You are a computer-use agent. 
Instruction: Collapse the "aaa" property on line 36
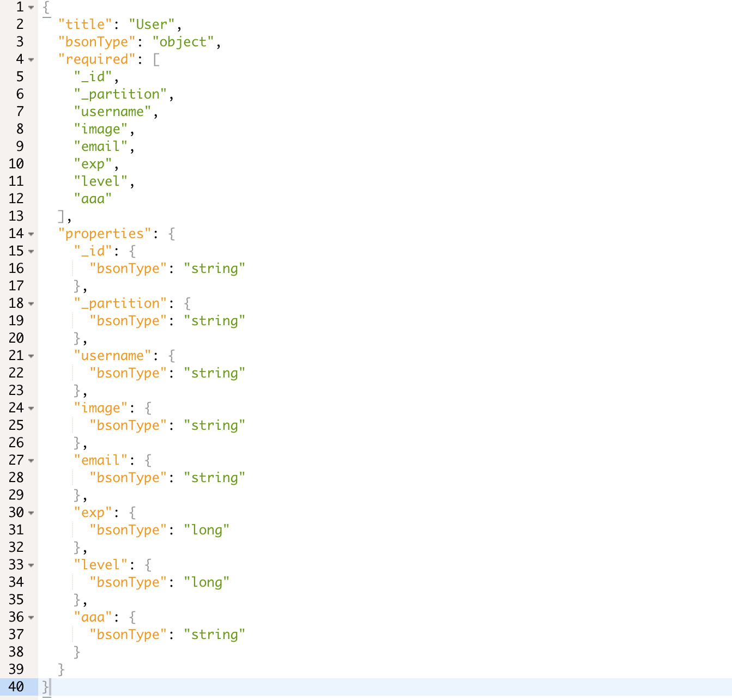[x=31, y=618]
